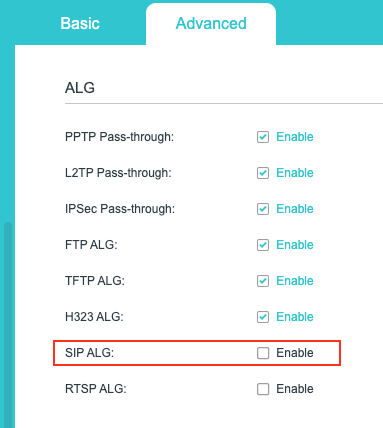The width and height of the screenshot is (383, 428).
Task: Tick the SIP ALG checkbox
Action: (263, 353)
